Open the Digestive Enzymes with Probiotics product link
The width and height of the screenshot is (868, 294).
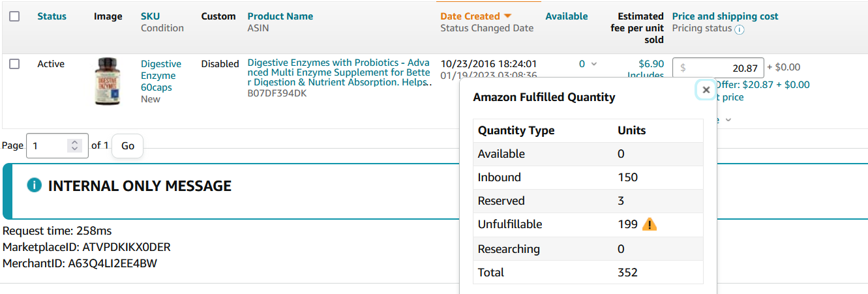click(338, 72)
